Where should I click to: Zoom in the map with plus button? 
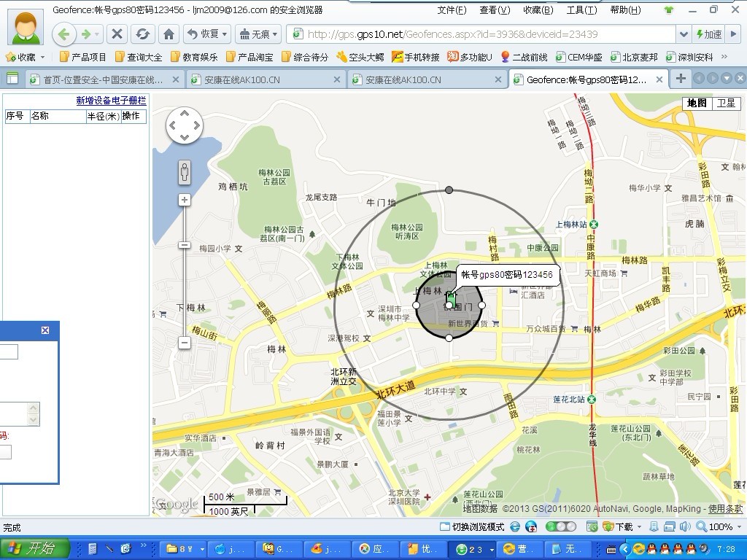pos(185,200)
